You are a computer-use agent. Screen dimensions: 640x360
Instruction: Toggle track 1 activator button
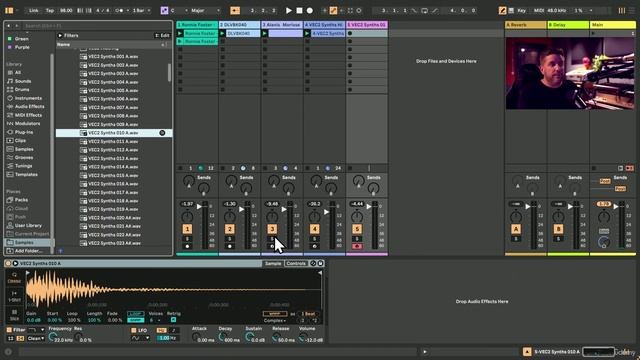(187, 229)
